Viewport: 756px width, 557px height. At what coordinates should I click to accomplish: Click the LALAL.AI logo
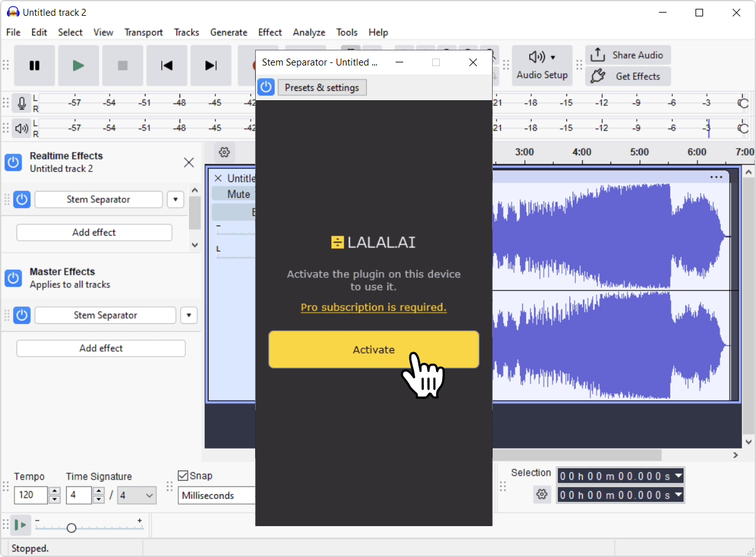coord(374,242)
